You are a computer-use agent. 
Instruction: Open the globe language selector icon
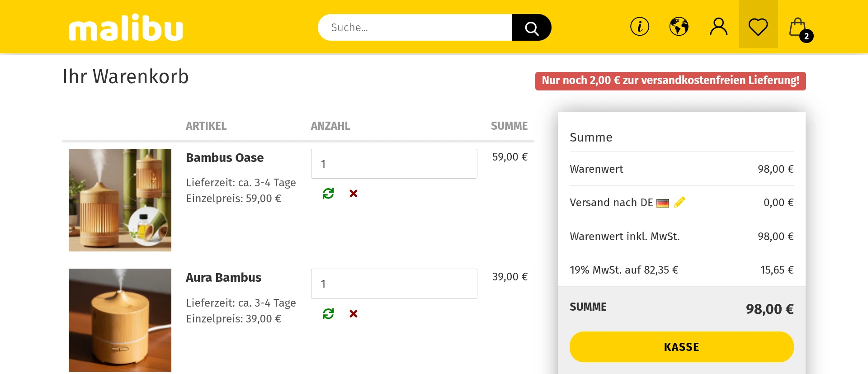click(x=679, y=27)
